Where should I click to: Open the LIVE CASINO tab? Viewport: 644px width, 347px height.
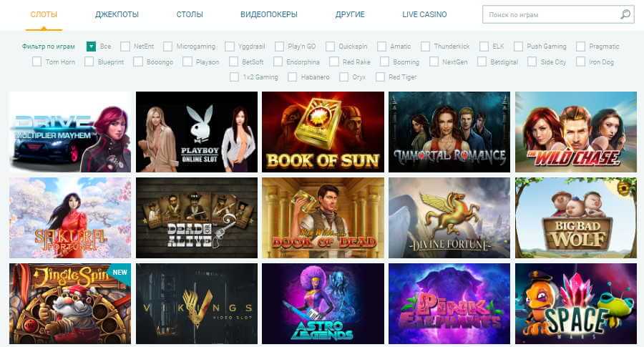point(424,14)
